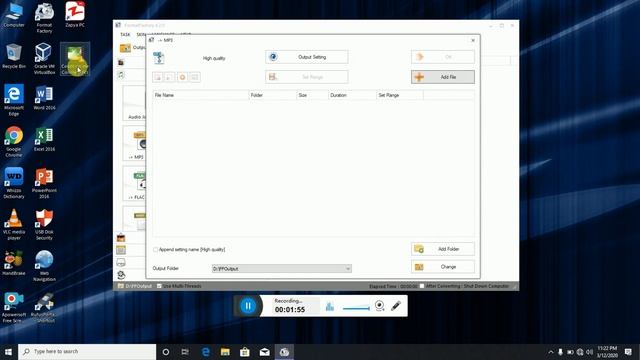Click the orange Play toolbar icon

(182, 77)
